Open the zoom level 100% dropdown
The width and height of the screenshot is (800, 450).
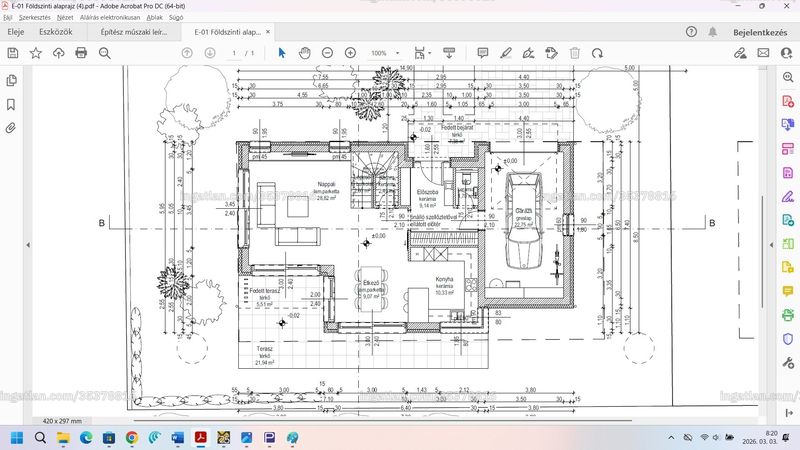(x=385, y=53)
